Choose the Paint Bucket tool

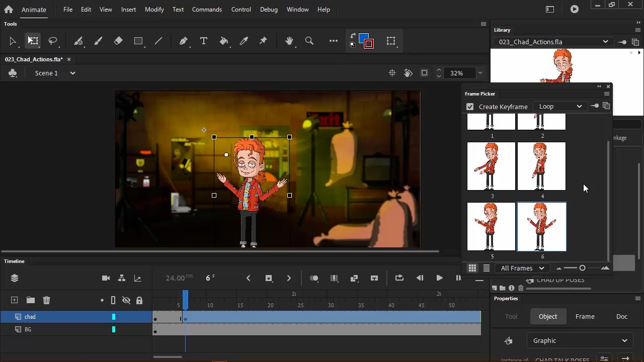224,41
